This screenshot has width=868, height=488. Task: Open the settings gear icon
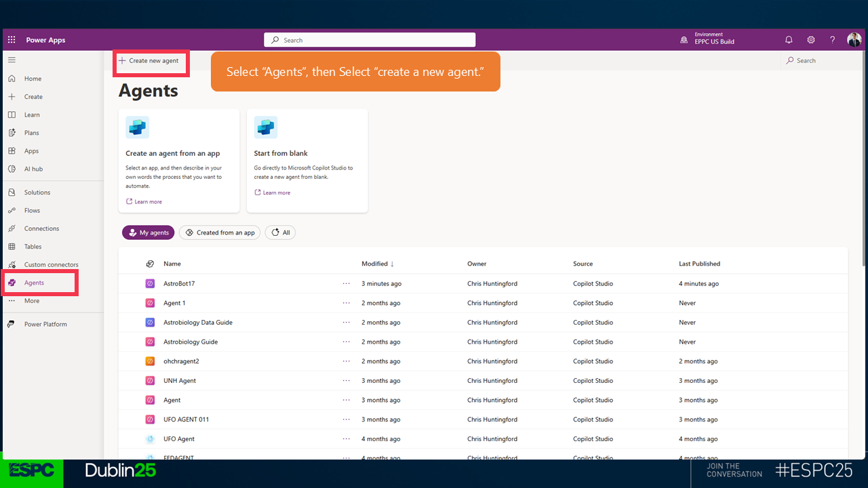(810, 40)
